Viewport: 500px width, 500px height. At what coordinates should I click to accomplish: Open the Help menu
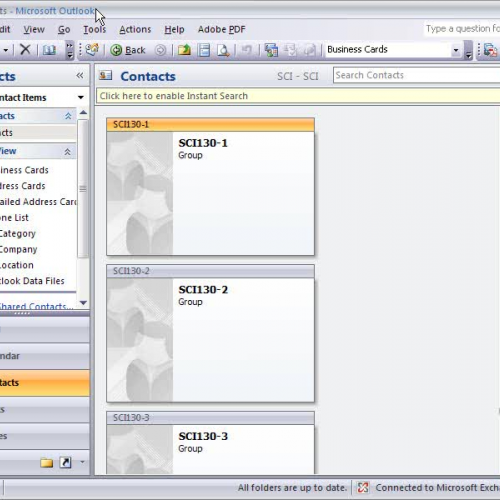click(174, 30)
